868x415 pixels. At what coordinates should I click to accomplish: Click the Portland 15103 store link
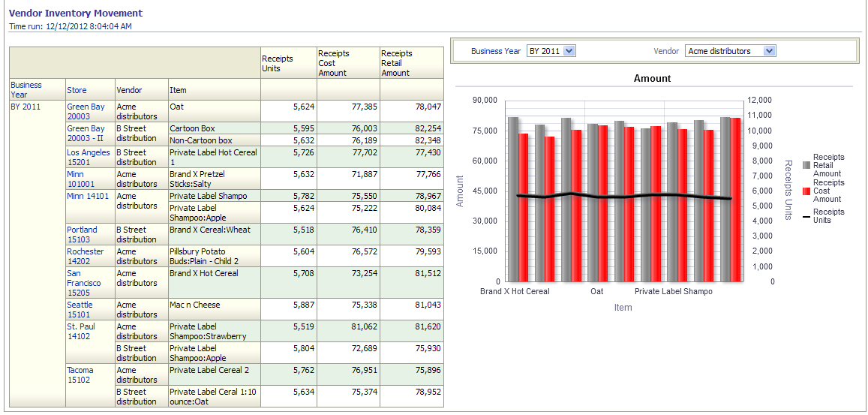(x=82, y=234)
